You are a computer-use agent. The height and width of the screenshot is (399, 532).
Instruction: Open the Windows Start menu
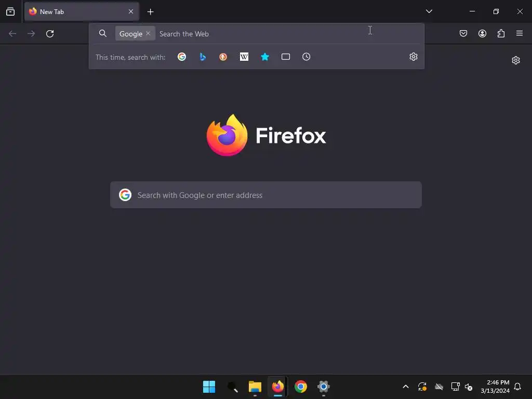[209, 387]
